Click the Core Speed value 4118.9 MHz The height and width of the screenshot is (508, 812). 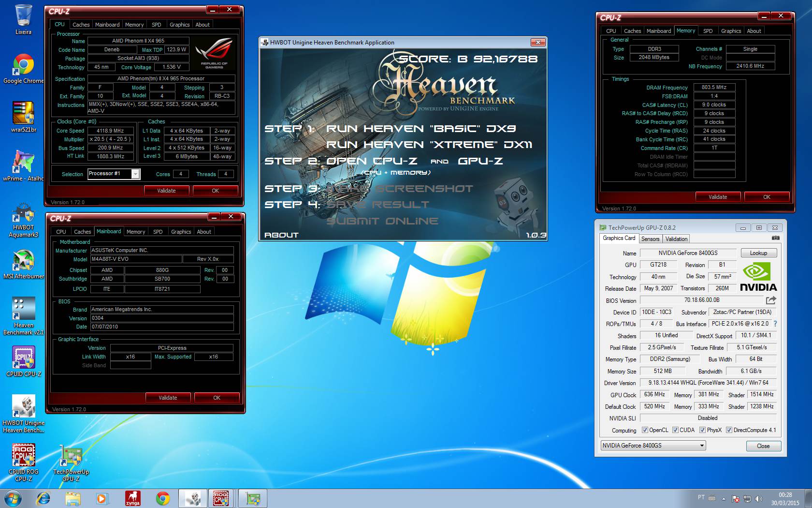pyautogui.click(x=110, y=131)
